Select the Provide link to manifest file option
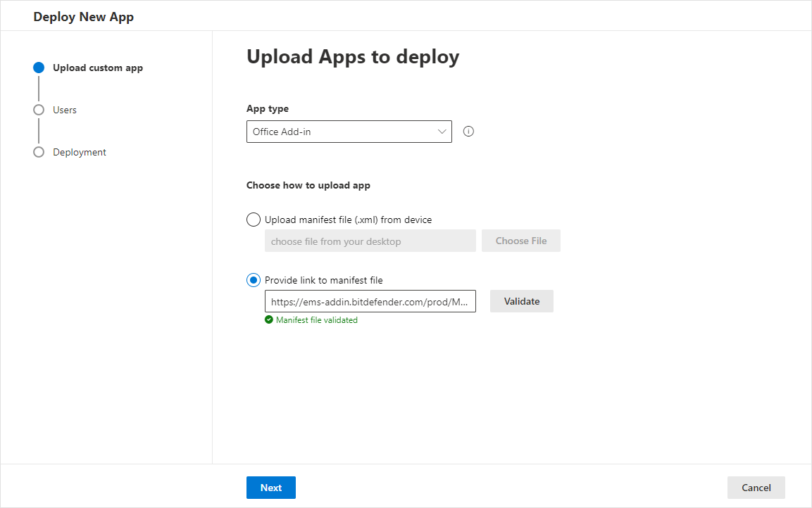The height and width of the screenshot is (508, 812). (253, 280)
